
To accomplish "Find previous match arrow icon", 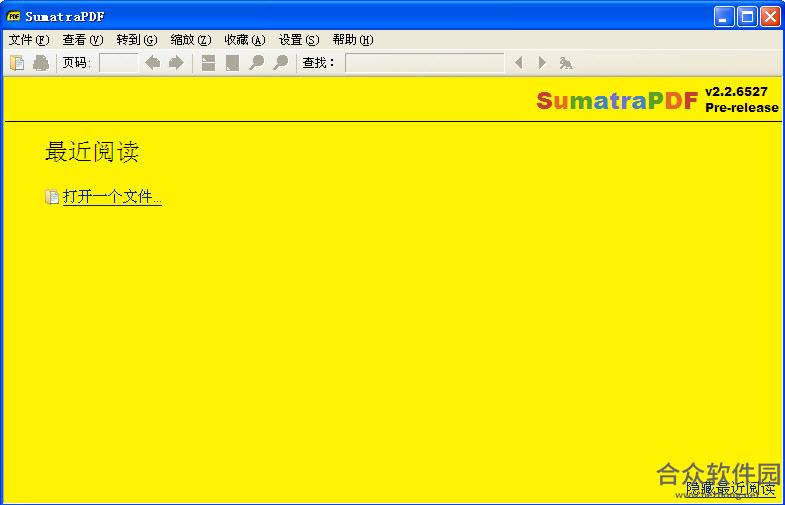I will tap(519, 63).
